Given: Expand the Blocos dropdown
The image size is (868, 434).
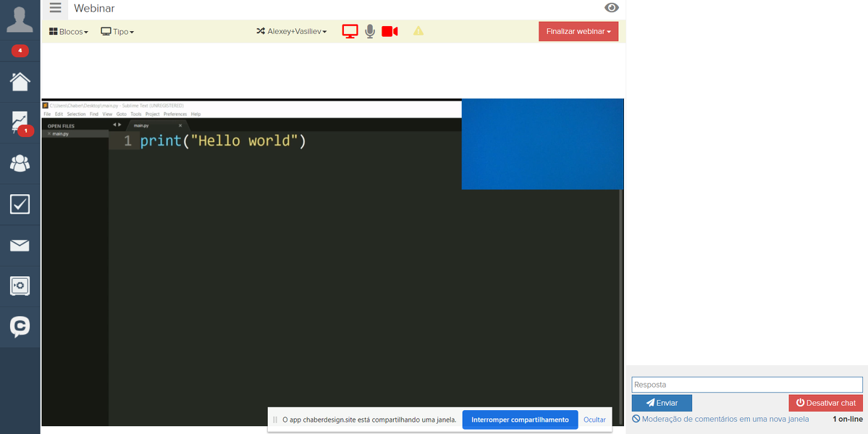Looking at the screenshot, I should point(69,32).
